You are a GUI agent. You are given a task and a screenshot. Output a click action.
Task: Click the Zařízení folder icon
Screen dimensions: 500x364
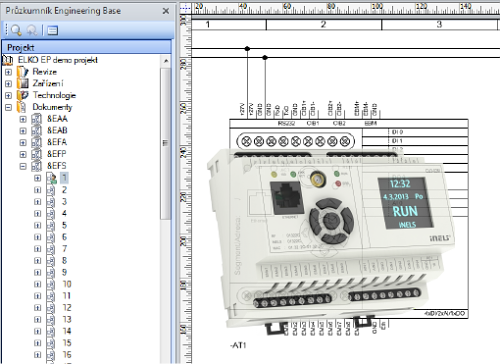click(x=23, y=83)
